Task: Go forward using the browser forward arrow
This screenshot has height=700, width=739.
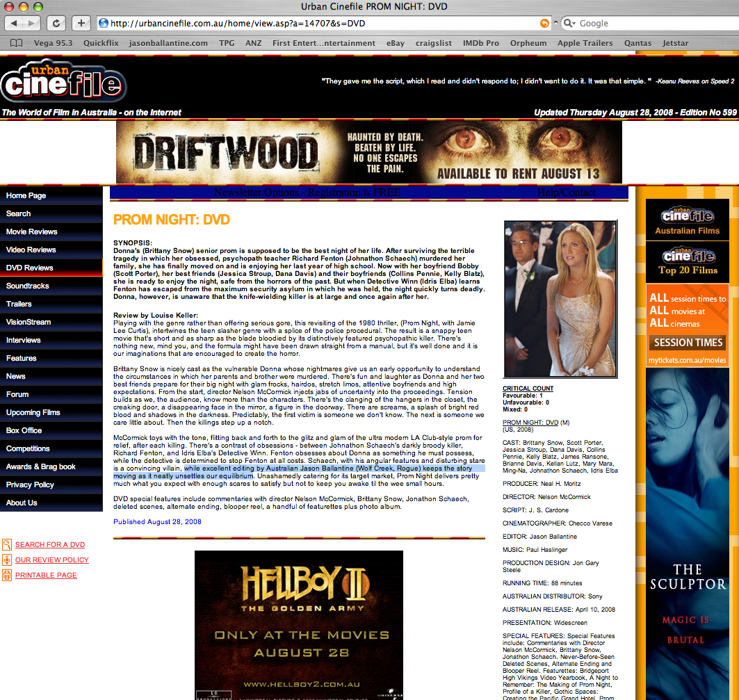Action: tap(31, 23)
